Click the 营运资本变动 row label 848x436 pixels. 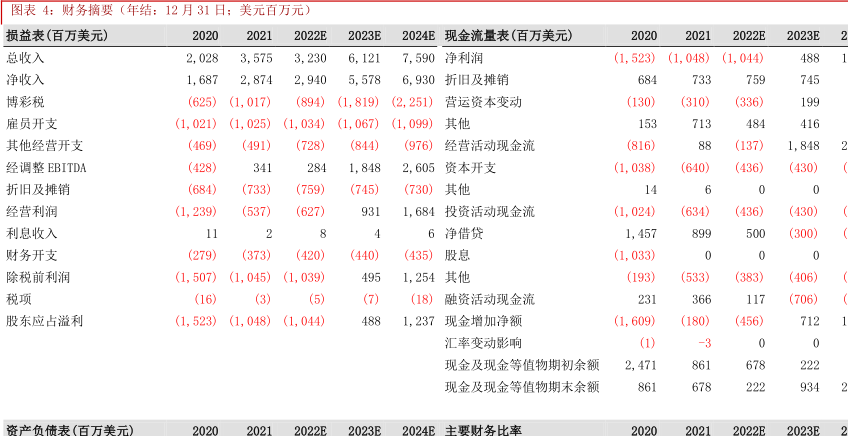pos(484,102)
